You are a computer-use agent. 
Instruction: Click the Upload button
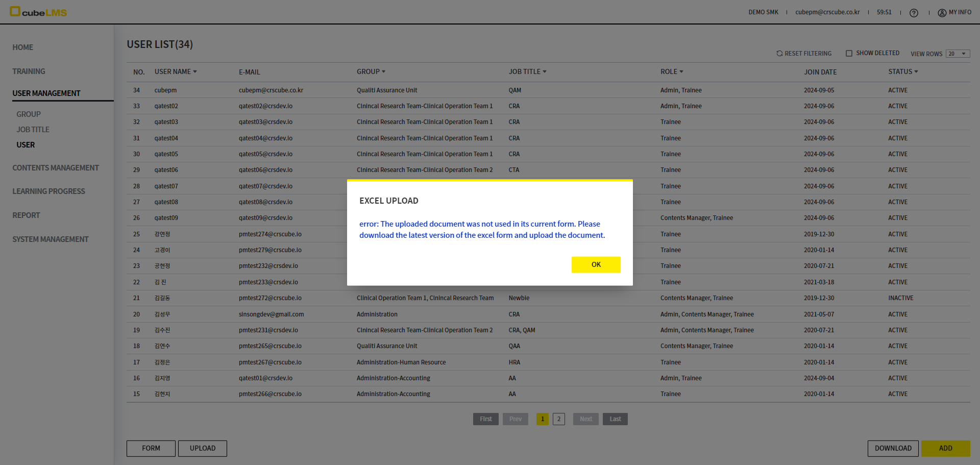point(203,448)
